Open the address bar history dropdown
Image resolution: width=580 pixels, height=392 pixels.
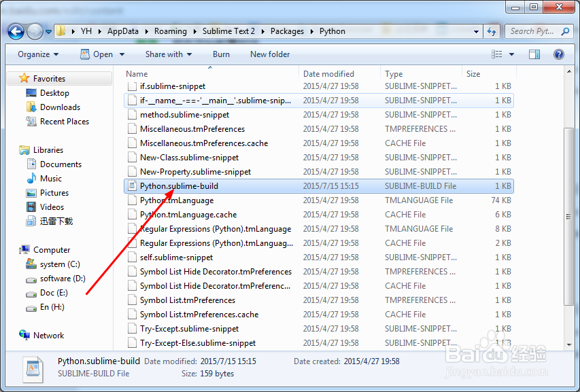[476, 32]
